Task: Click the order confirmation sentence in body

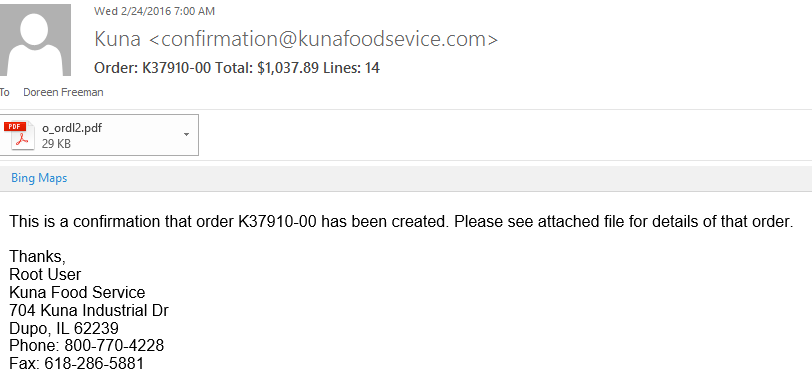Action: [x=401, y=222]
